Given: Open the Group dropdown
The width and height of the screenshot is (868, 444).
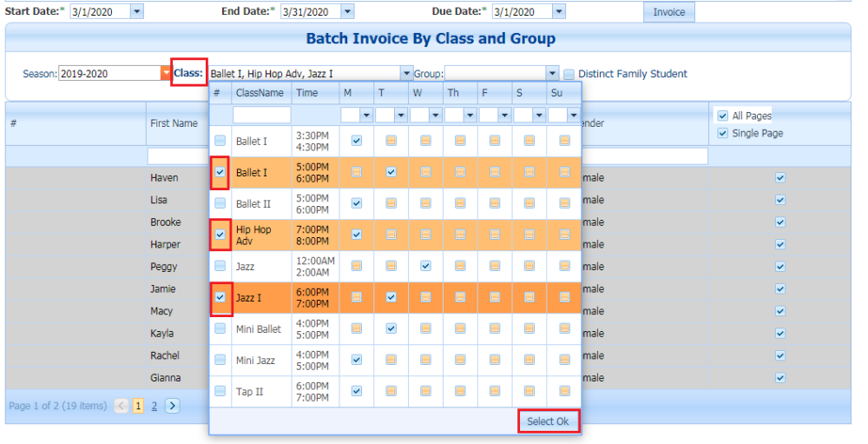Looking at the screenshot, I should [x=552, y=73].
